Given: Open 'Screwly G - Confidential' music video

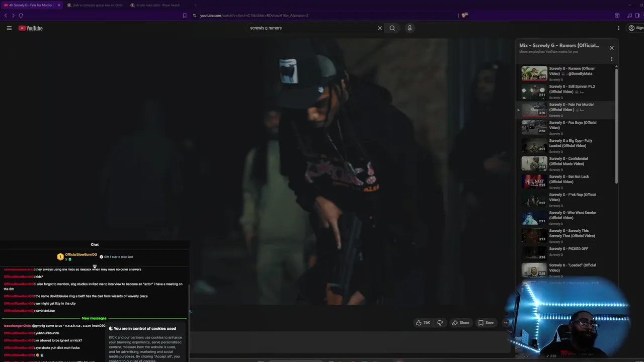Looking at the screenshot, I should pos(569,161).
